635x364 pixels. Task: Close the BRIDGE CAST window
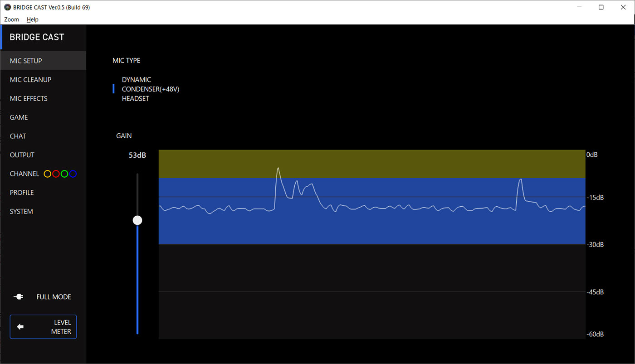[x=622, y=7]
